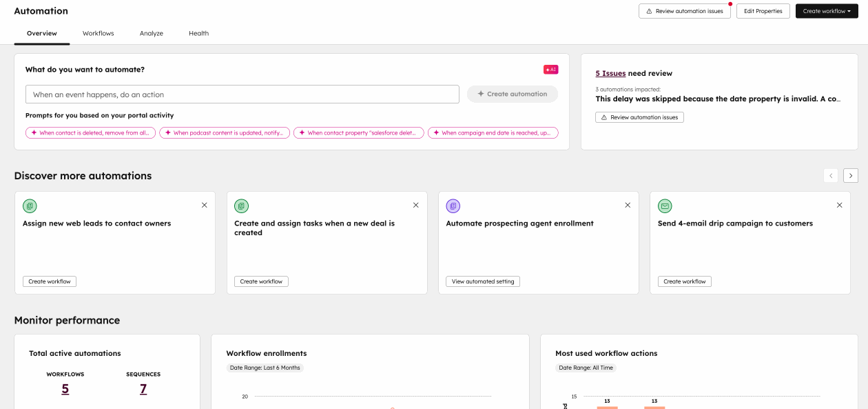Dismiss the "Send 4-email drip campaign" suggestion card
Screen dimensions: 868x409
tap(839, 205)
